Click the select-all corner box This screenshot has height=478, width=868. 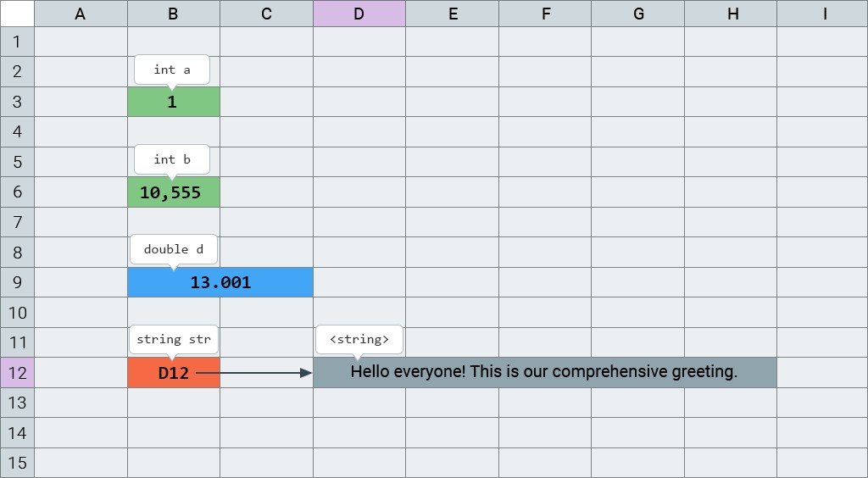(17, 14)
